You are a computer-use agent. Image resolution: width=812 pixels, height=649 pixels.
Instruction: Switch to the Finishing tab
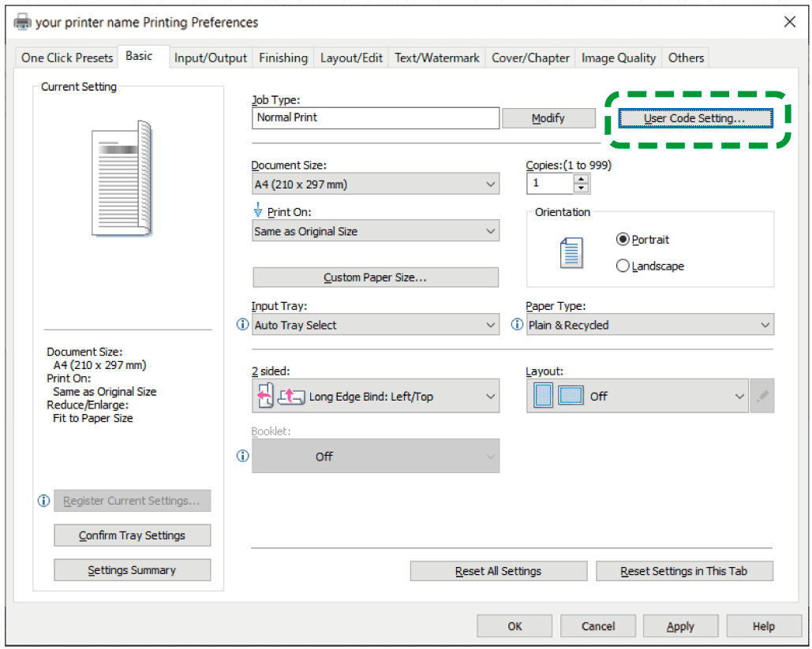283,58
